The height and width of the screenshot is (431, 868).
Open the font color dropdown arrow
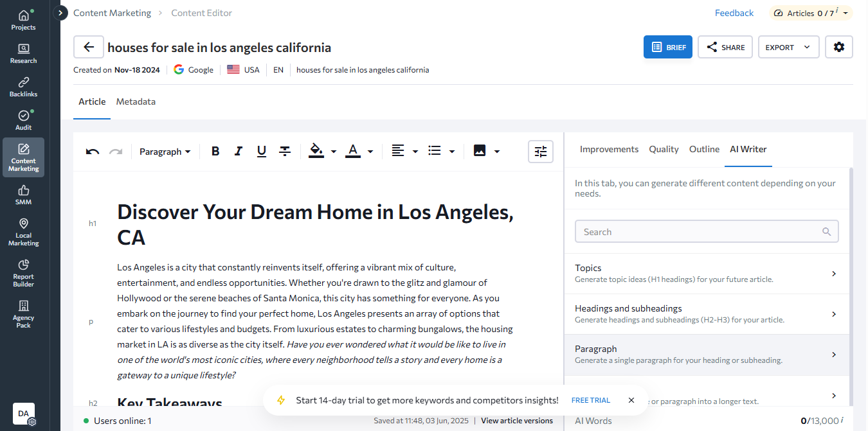click(370, 152)
